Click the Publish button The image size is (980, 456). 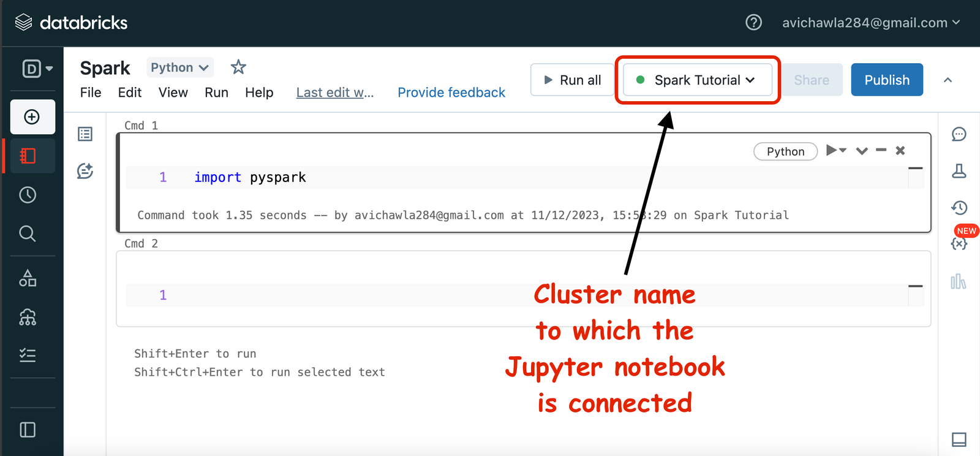tap(886, 80)
